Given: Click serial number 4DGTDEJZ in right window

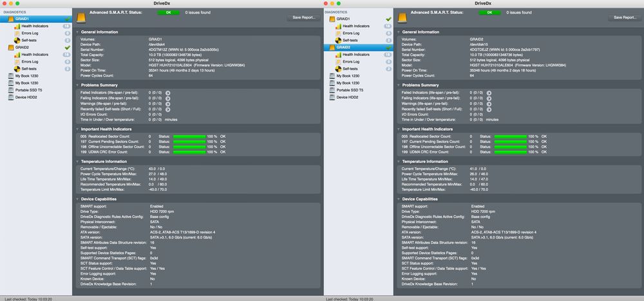Looking at the screenshot, I should point(478,50).
